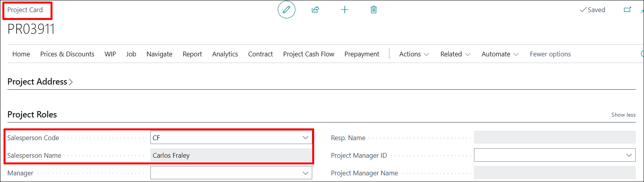Open the Navigate menu
The width and height of the screenshot is (644, 182).
159,54
